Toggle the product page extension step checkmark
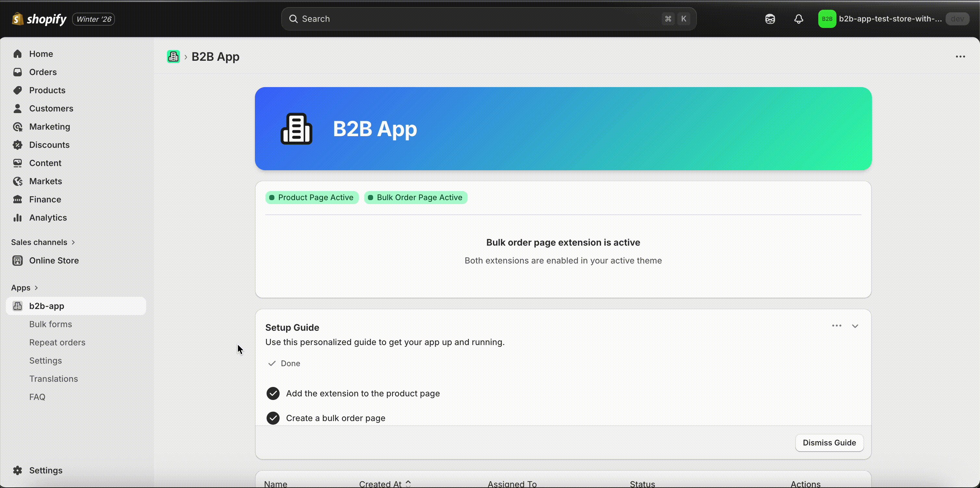Image resolution: width=980 pixels, height=488 pixels. point(273,393)
